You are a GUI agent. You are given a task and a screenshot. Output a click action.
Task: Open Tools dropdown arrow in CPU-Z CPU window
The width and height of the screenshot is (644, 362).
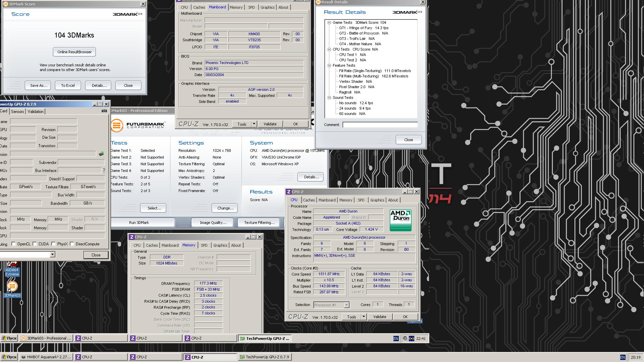click(x=364, y=317)
